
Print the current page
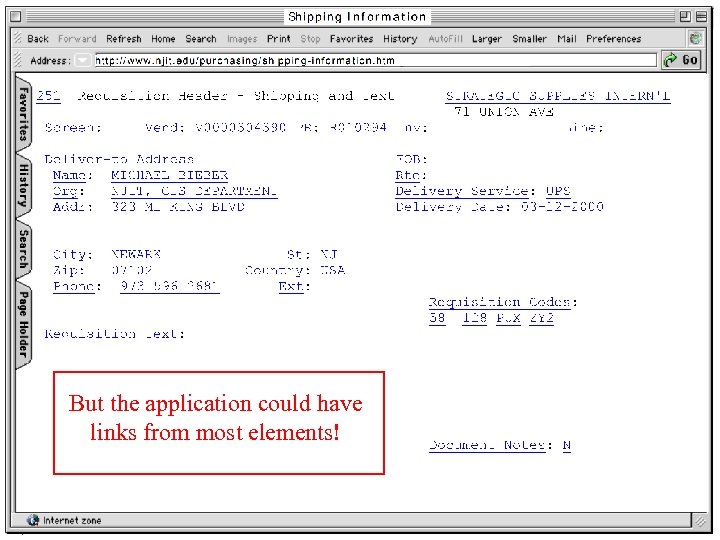[278, 39]
